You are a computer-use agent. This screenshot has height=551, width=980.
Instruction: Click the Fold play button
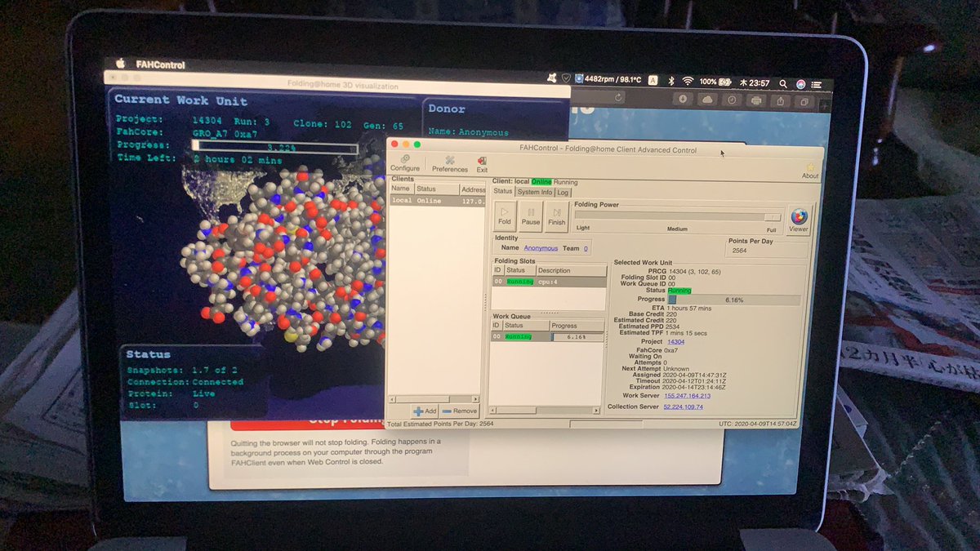(505, 215)
